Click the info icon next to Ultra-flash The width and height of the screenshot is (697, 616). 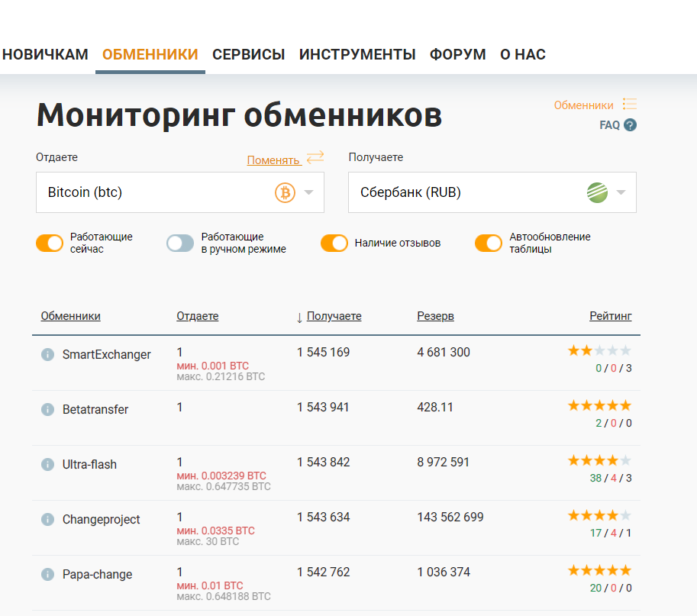pos(47,464)
